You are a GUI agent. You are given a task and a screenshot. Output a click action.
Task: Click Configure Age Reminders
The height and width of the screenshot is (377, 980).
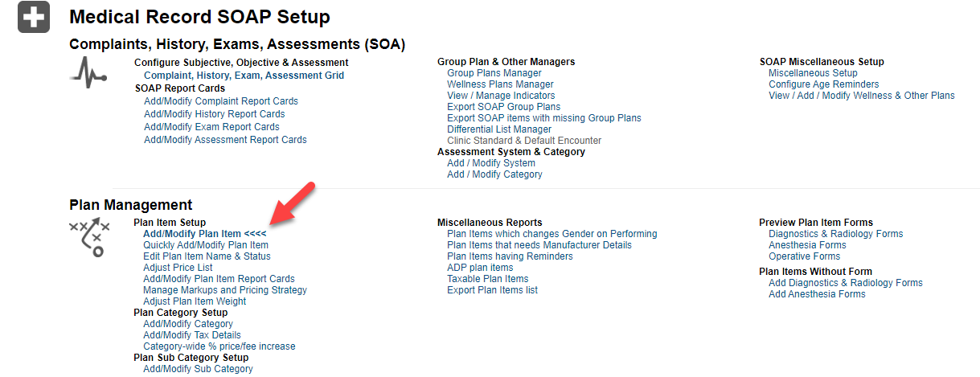(x=823, y=84)
